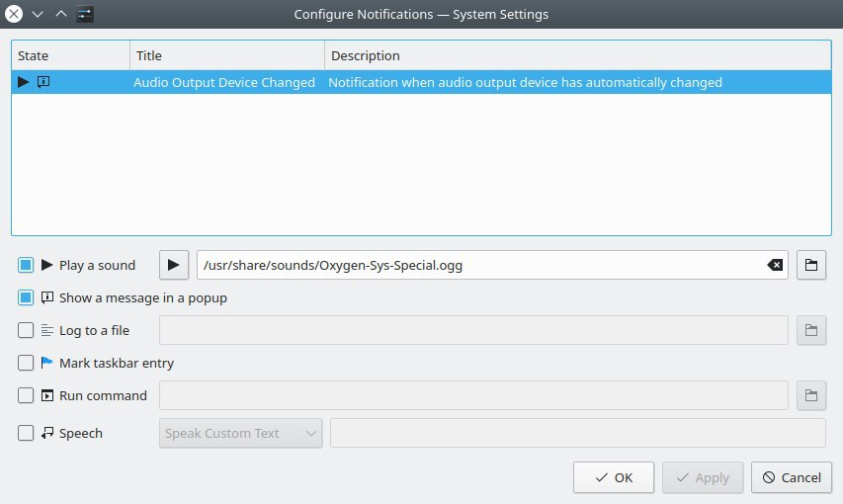Viewport: 843px width, 504px height.
Task: Click the Mark taskbar entry label
Action: [117, 363]
